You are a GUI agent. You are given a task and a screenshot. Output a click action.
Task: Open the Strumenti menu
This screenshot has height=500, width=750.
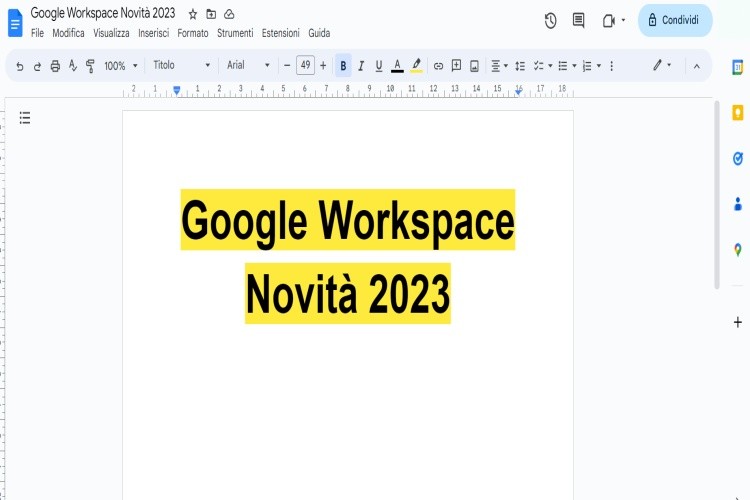point(235,33)
